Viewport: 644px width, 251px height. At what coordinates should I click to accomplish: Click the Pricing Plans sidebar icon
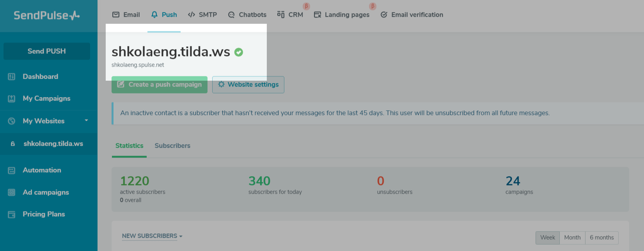click(12, 214)
